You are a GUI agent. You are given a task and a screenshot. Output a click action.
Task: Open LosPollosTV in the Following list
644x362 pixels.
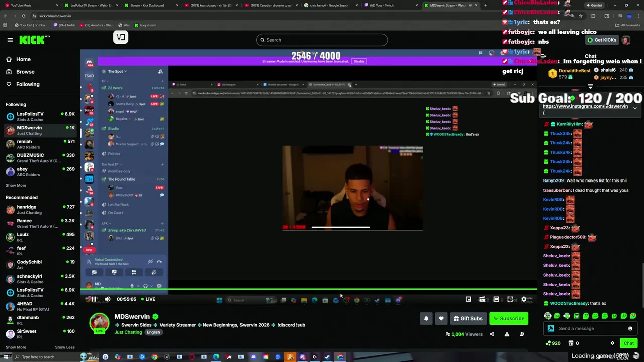tap(40, 117)
